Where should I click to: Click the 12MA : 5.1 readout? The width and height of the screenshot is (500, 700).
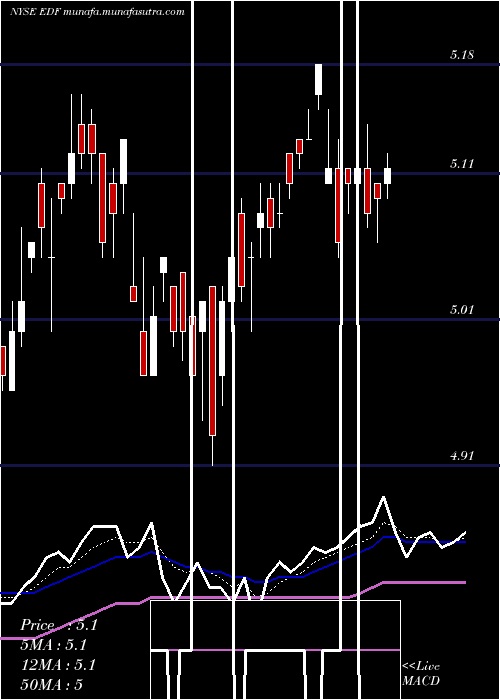[58, 665]
